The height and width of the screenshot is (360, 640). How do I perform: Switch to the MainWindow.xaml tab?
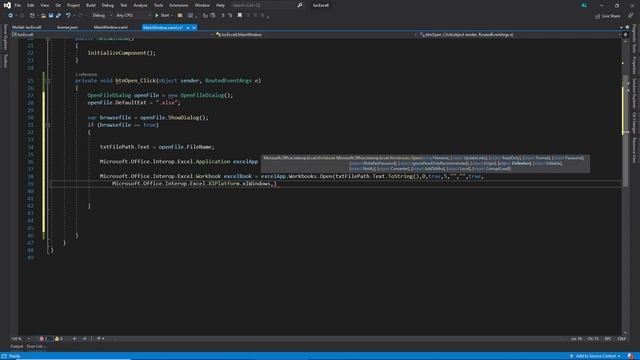pos(111,27)
